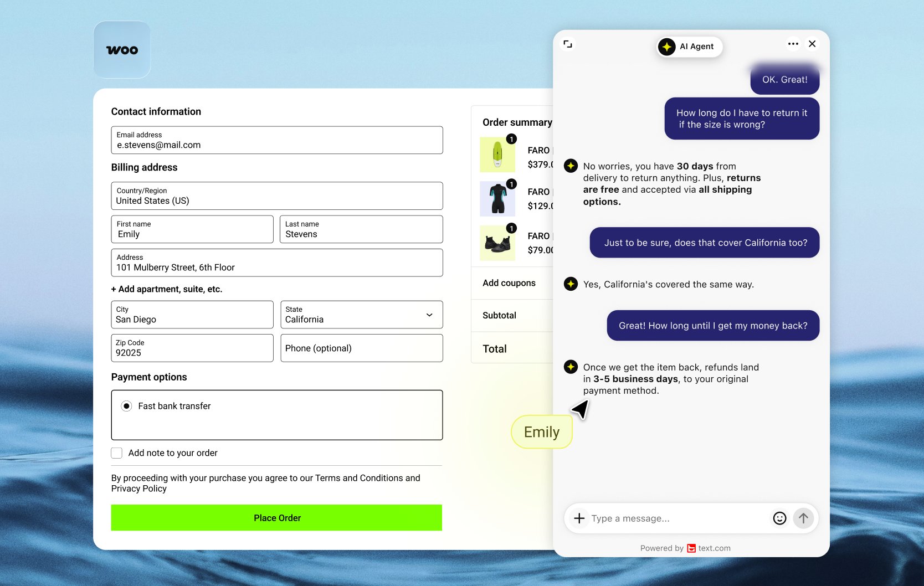The width and height of the screenshot is (924, 586).
Task: Click the Total row label
Action: pos(495,349)
